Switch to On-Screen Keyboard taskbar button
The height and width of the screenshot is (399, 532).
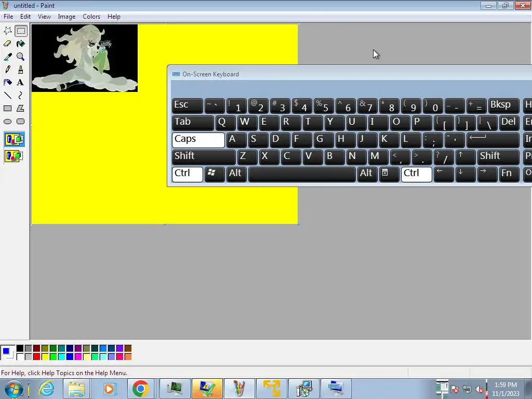pyautogui.click(x=335, y=389)
